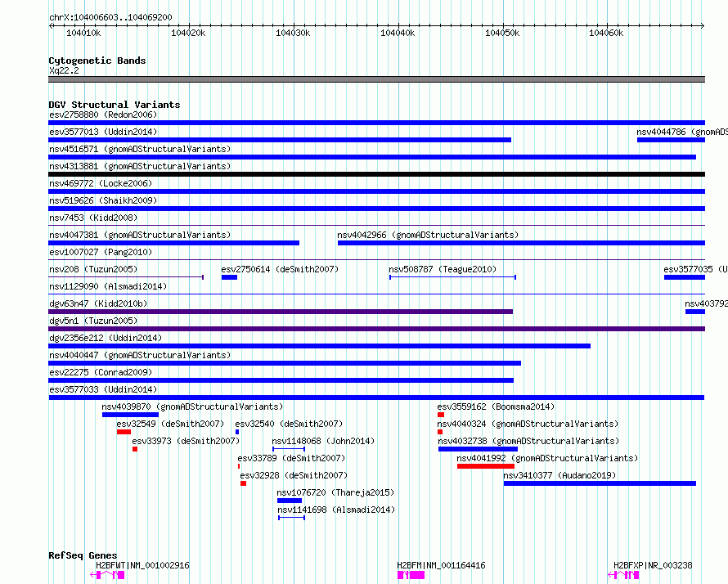Screen dimensions: 728x584
Task: Click the ruler's left arrow end
Action: (x=51, y=25)
